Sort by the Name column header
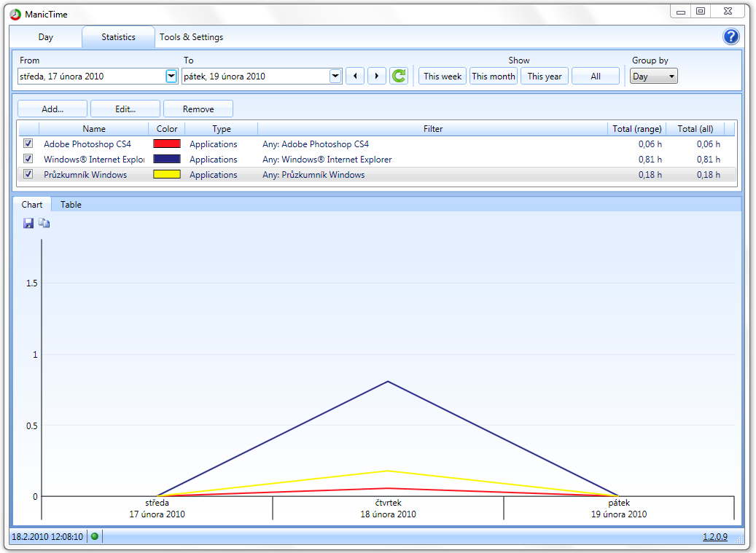Image resolution: width=756 pixels, height=553 pixels. 93,129
